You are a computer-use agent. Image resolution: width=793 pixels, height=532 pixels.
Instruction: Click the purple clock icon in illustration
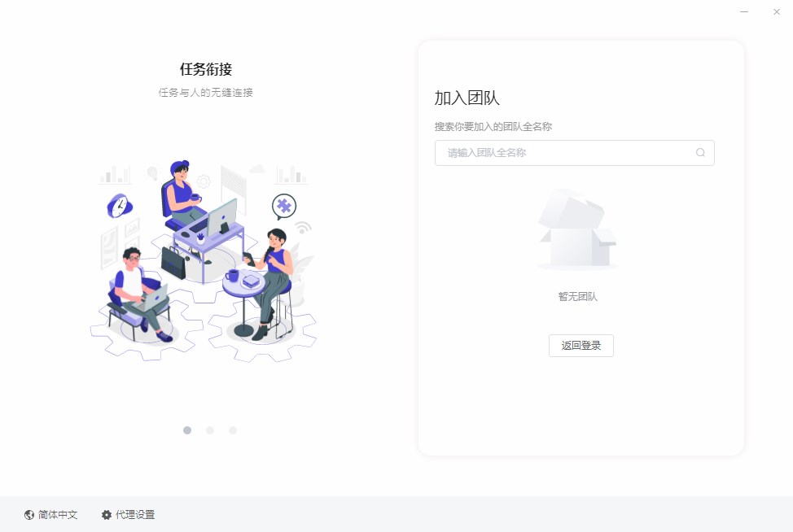[x=120, y=206]
